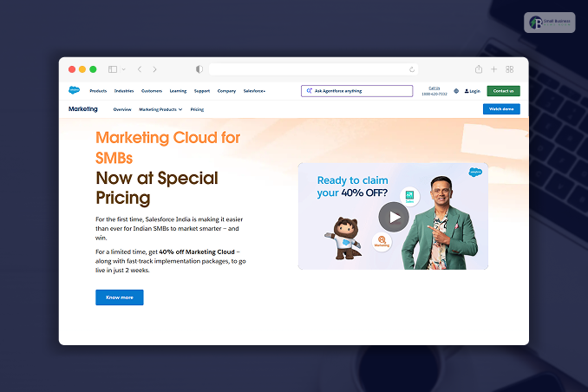Open the Support menu
The image size is (588, 392).
point(202,91)
